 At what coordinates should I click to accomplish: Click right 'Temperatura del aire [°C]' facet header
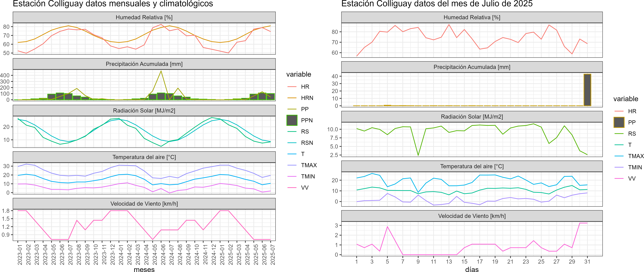pyautogui.click(x=472, y=166)
